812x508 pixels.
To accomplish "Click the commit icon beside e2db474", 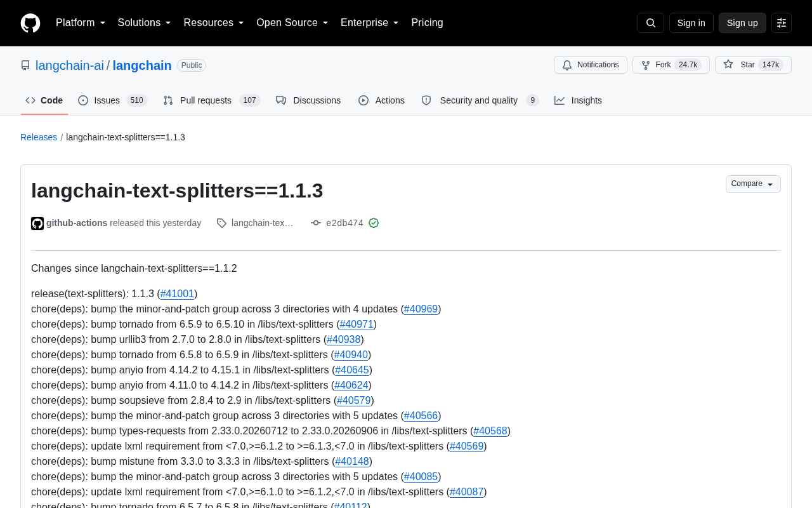I will (316, 223).
